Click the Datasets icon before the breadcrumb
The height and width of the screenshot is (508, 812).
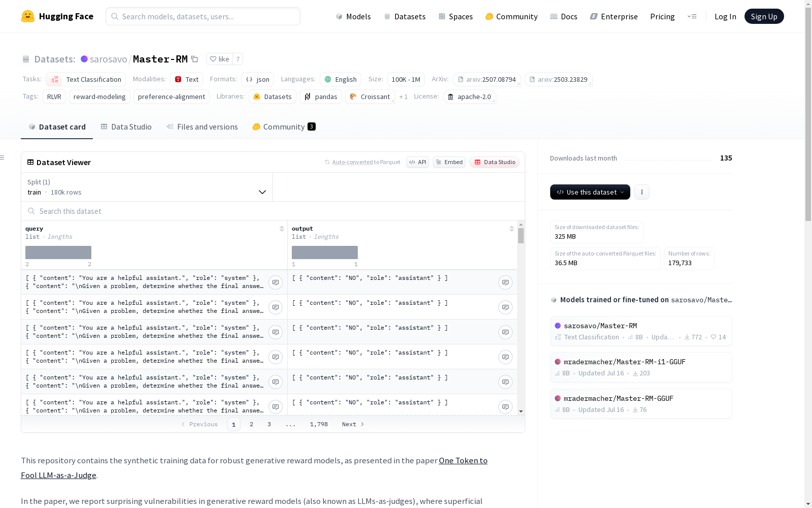coord(26,59)
